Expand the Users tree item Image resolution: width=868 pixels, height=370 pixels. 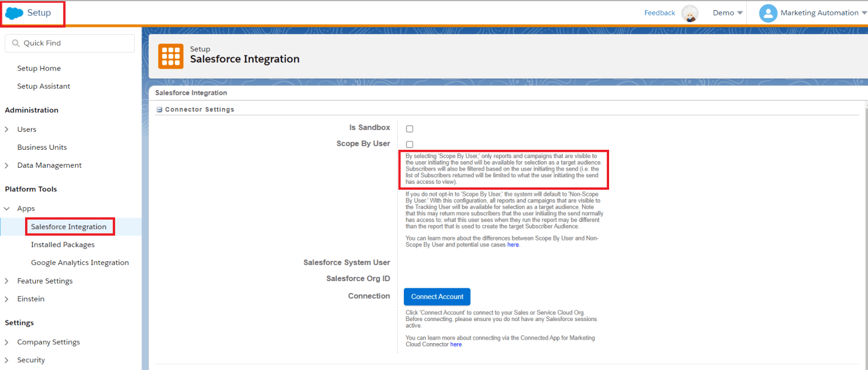pyautogui.click(x=7, y=129)
